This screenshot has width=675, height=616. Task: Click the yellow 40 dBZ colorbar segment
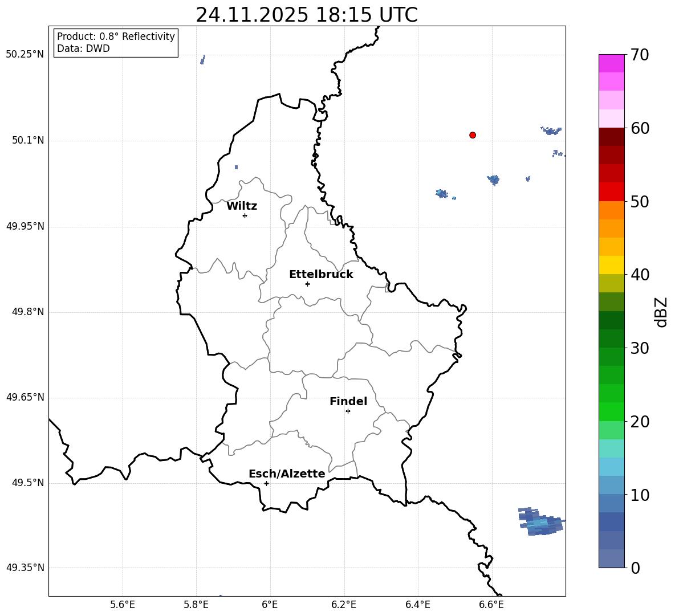point(611,265)
